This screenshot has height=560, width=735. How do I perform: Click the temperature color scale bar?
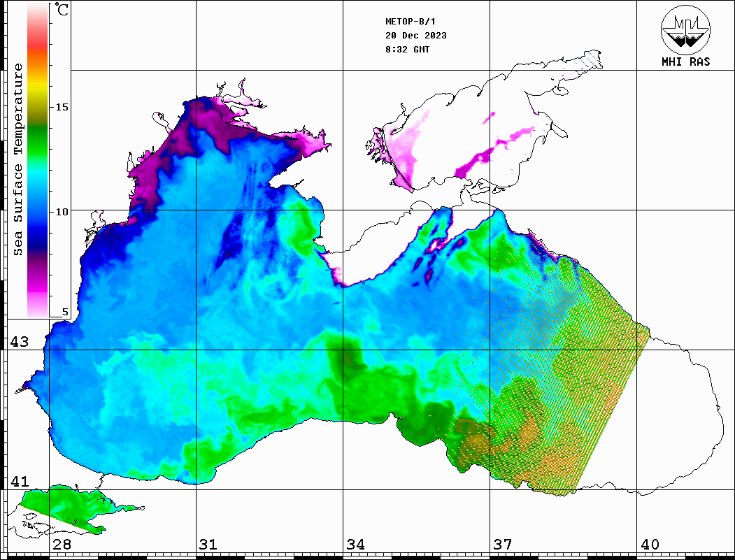(x=38, y=160)
